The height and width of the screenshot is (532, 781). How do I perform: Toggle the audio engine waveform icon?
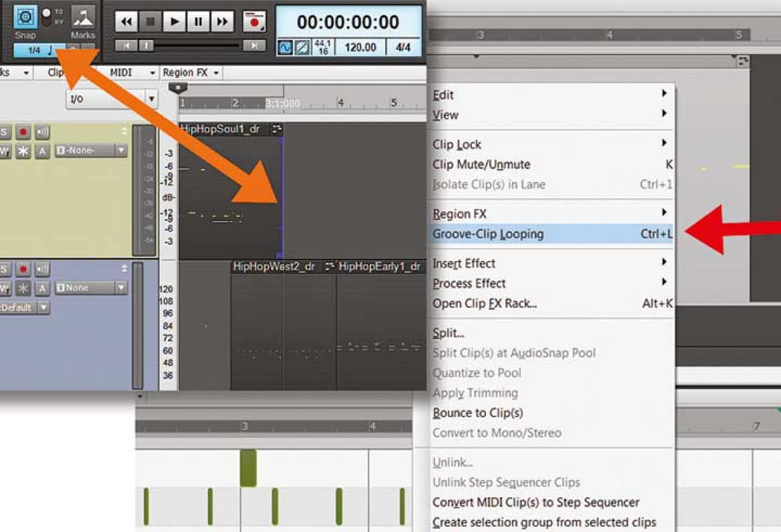(285, 47)
